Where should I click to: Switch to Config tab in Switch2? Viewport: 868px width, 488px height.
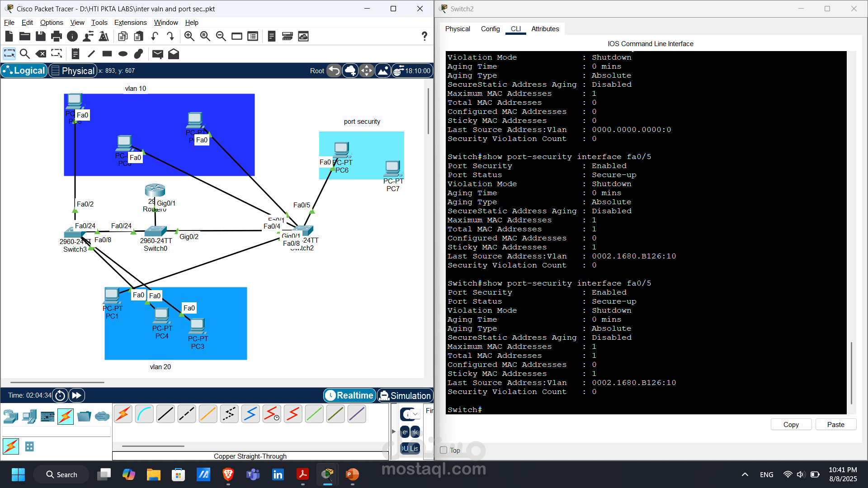(490, 29)
